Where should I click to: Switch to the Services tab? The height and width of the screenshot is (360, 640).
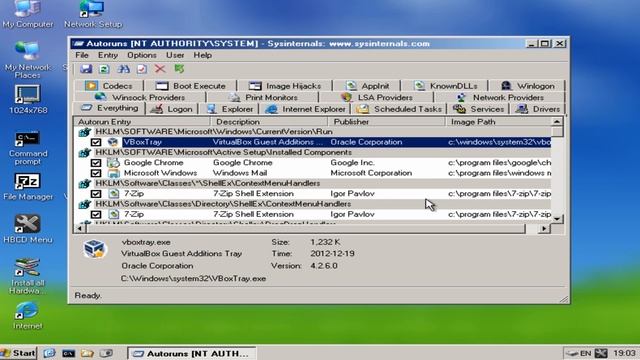click(x=479, y=109)
